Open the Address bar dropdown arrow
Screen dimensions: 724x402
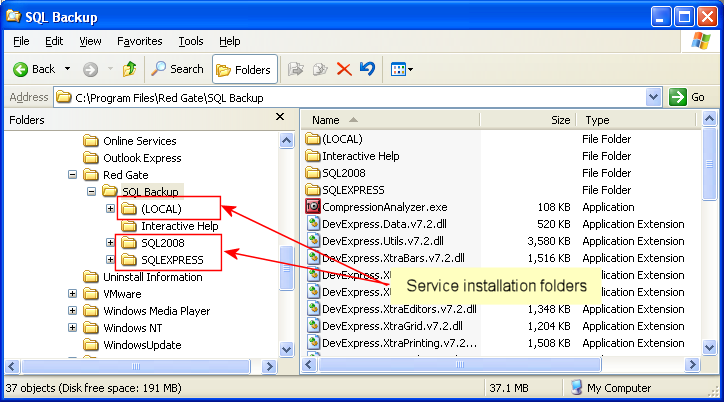coord(654,97)
